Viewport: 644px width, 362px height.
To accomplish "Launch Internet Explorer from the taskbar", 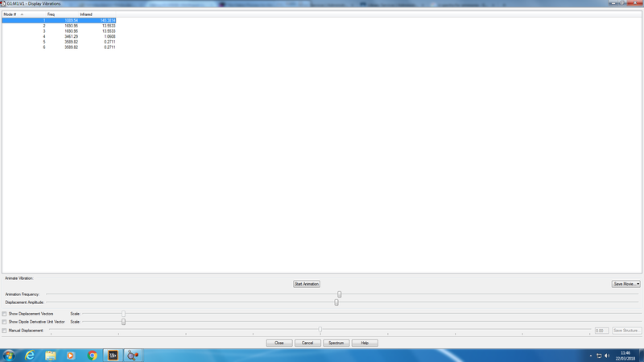I will click(30, 356).
